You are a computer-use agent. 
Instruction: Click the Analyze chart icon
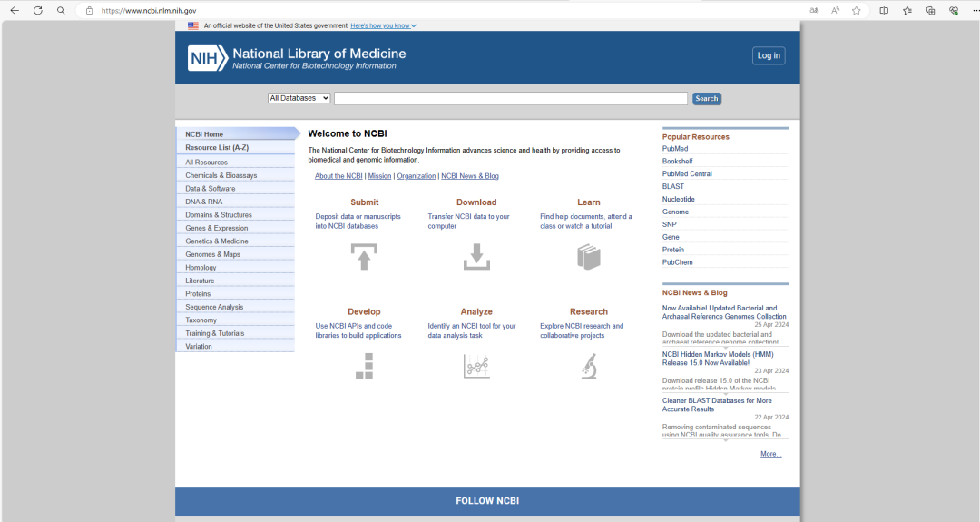tap(476, 367)
